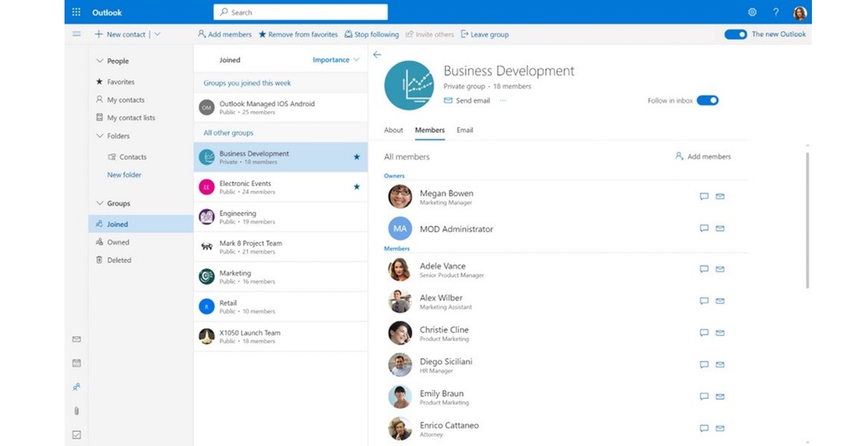
Task: Open the Importance sort dropdown
Action: (336, 60)
